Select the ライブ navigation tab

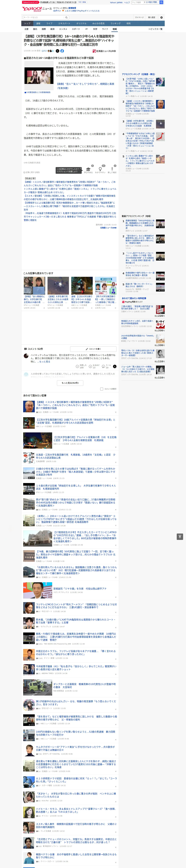[49, 23]
